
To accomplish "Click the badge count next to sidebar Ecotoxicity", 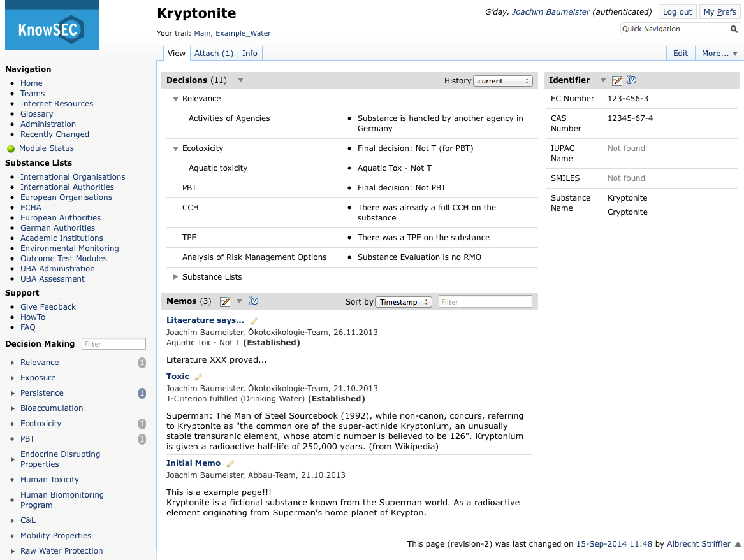I will point(142,424).
